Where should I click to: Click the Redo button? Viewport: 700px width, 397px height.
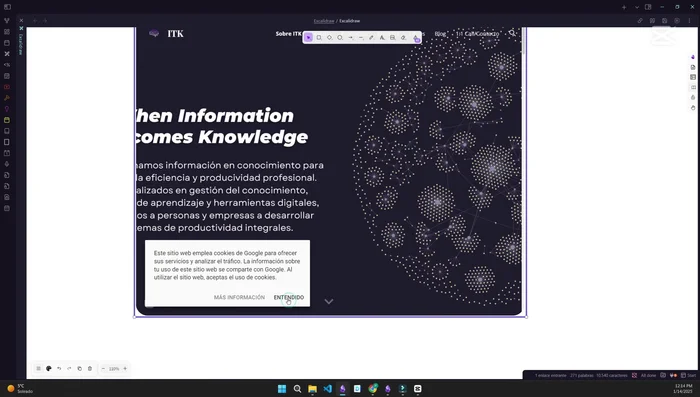point(69,368)
